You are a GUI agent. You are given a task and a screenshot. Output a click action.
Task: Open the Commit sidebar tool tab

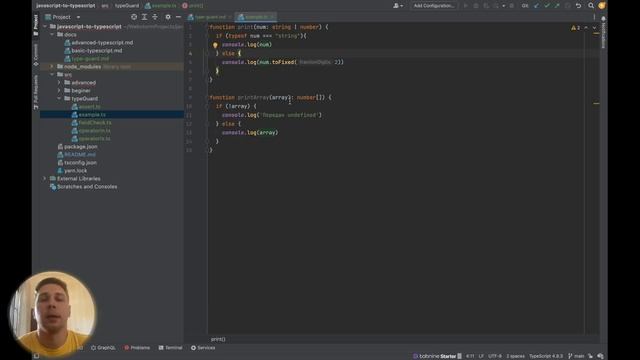click(36, 55)
